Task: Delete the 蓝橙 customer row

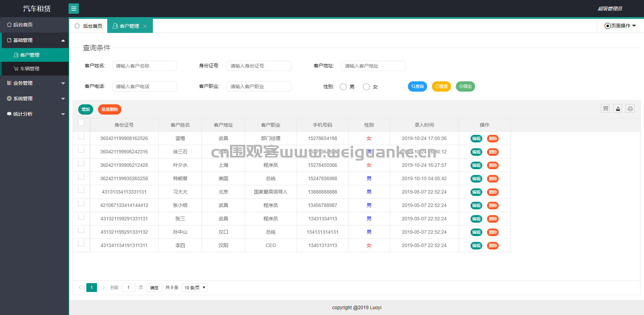Action: pyautogui.click(x=493, y=139)
